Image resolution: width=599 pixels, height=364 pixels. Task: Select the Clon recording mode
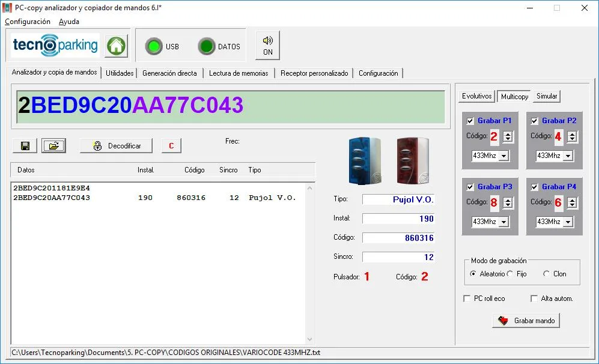tap(546, 273)
